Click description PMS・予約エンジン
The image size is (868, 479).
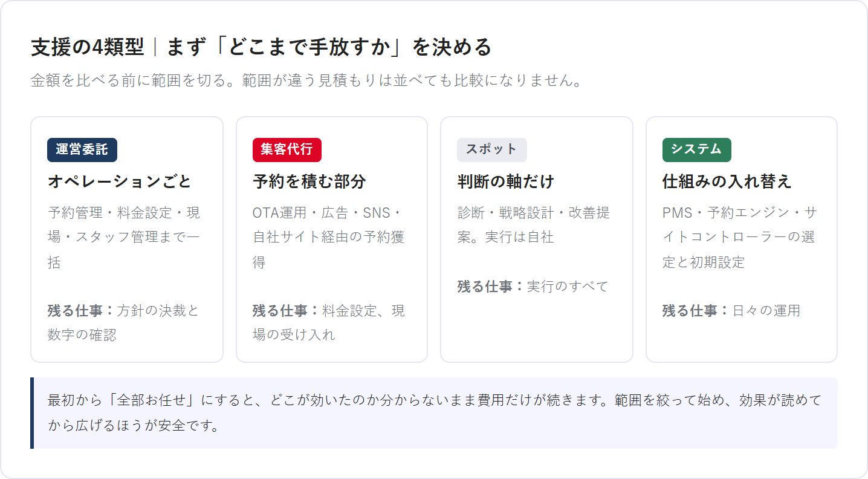[x=741, y=238]
